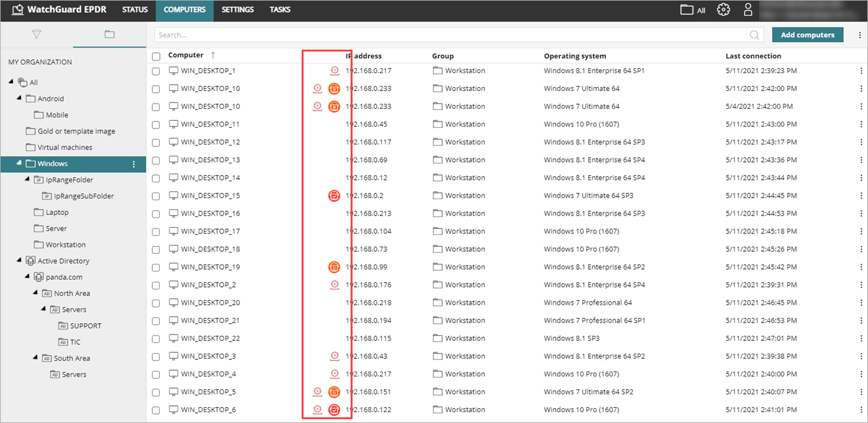Collapse the panda.com node

tap(27, 277)
